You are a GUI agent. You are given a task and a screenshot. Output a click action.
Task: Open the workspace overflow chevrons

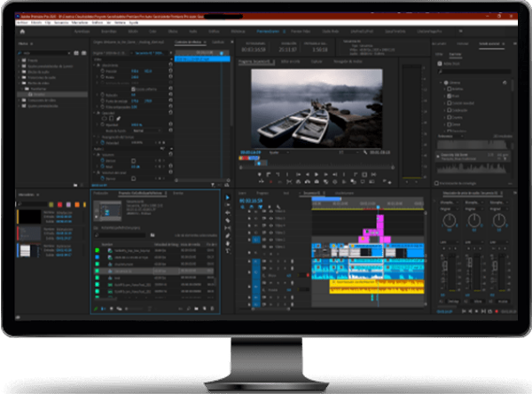460,31
